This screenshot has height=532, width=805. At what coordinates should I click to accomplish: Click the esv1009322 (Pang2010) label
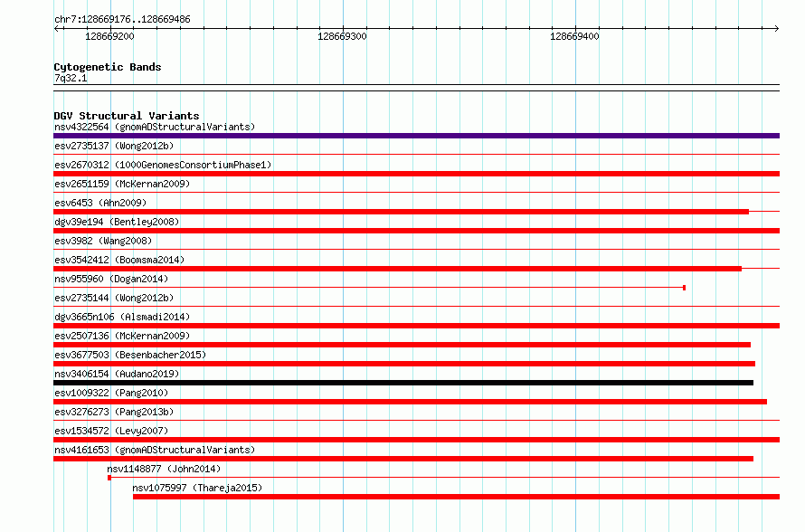click(111, 393)
